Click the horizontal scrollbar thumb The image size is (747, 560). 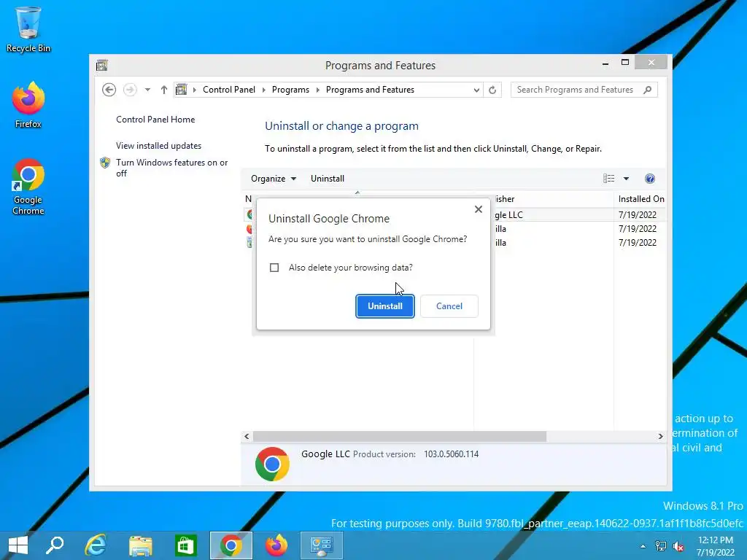click(399, 436)
